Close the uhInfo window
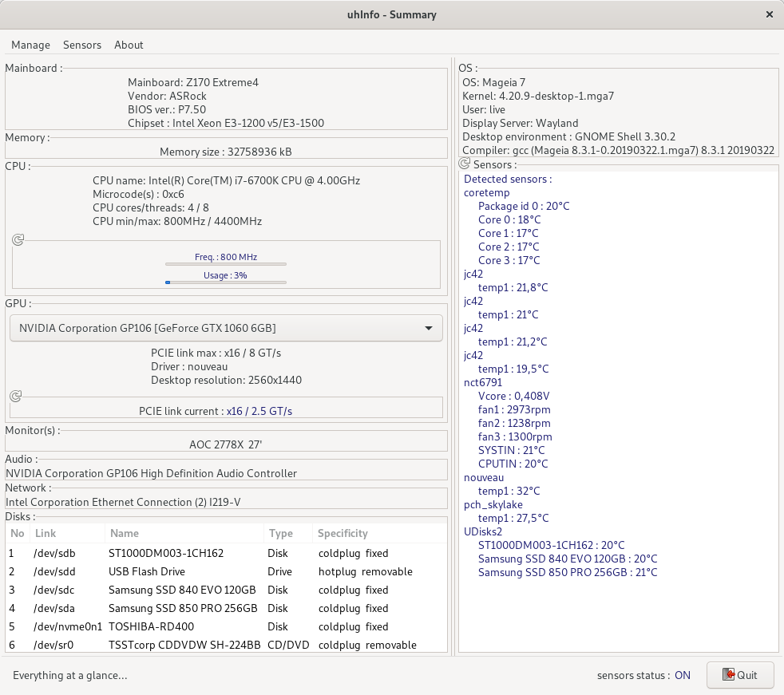The height and width of the screenshot is (695, 784). coord(770,14)
